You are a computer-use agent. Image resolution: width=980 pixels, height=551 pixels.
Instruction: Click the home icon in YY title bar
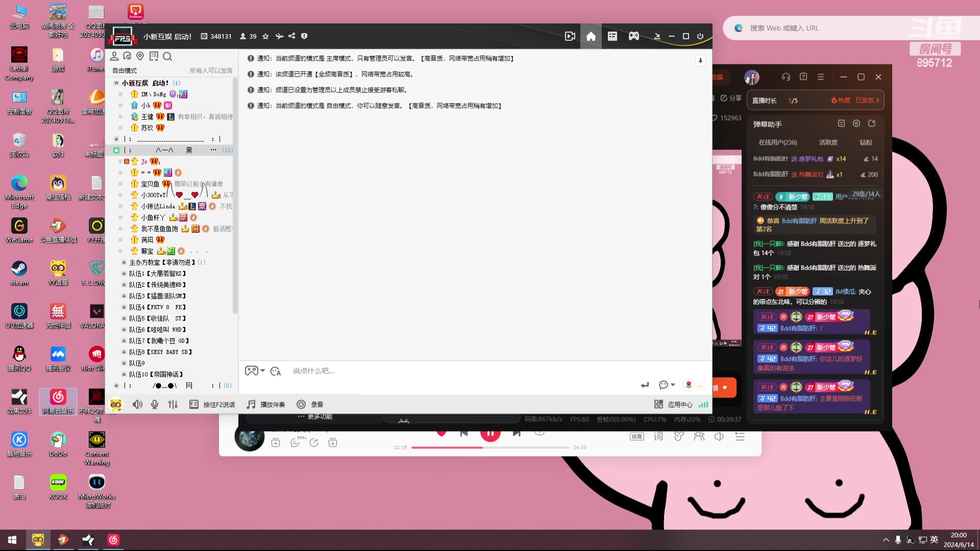pos(591,36)
